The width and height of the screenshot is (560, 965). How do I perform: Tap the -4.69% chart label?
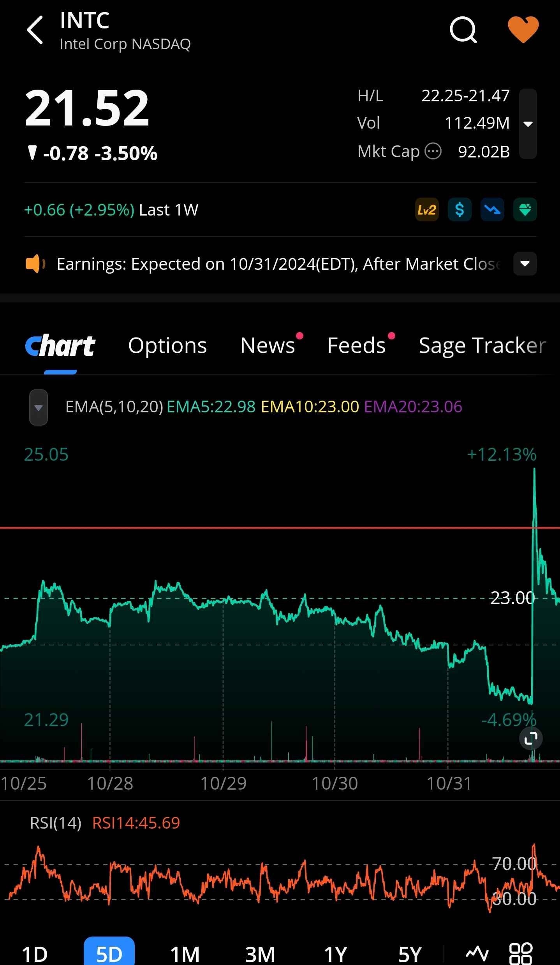(x=509, y=720)
